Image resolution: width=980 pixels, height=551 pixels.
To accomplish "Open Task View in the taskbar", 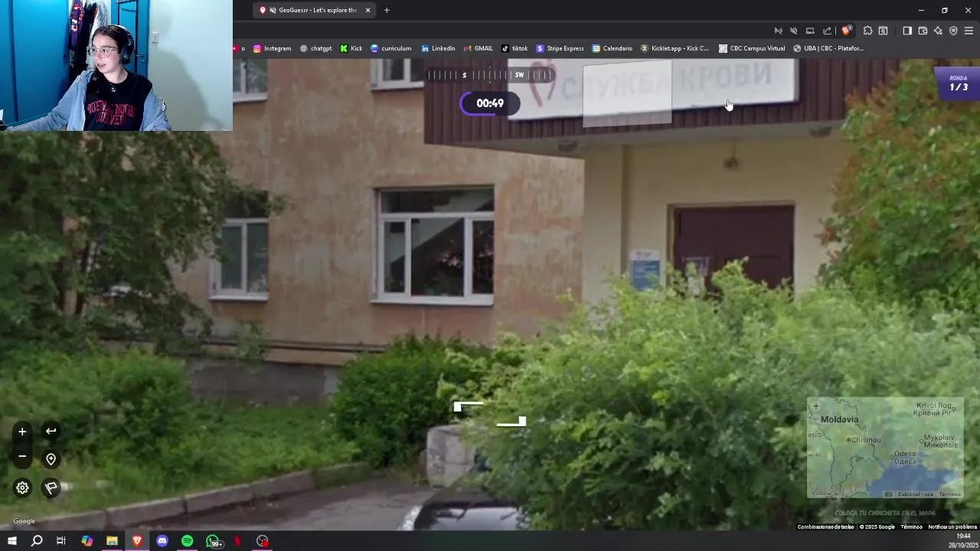I will click(61, 541).
